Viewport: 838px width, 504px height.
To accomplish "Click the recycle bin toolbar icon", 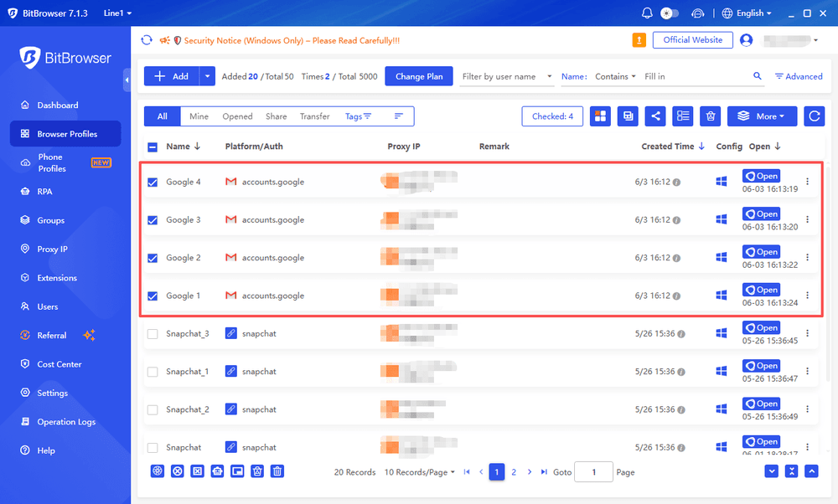I will [x=711, y=116].
